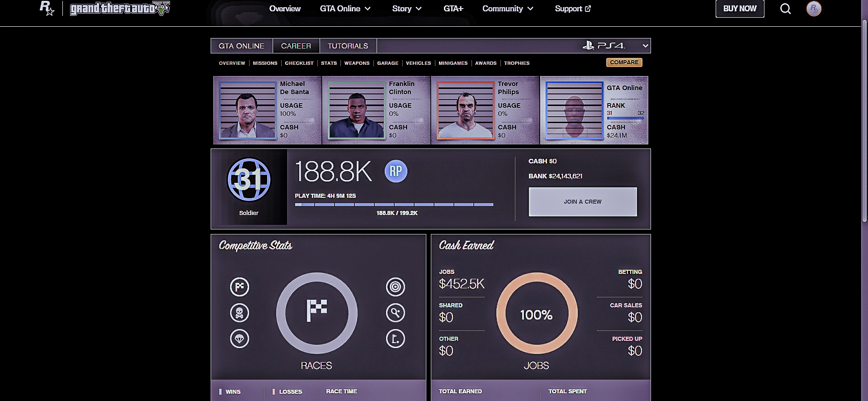Viewport: 868px width, 401px height.
Task: Open the PS4 platform selector chevron
Action: pyautogui.click(x=646, y=46)
